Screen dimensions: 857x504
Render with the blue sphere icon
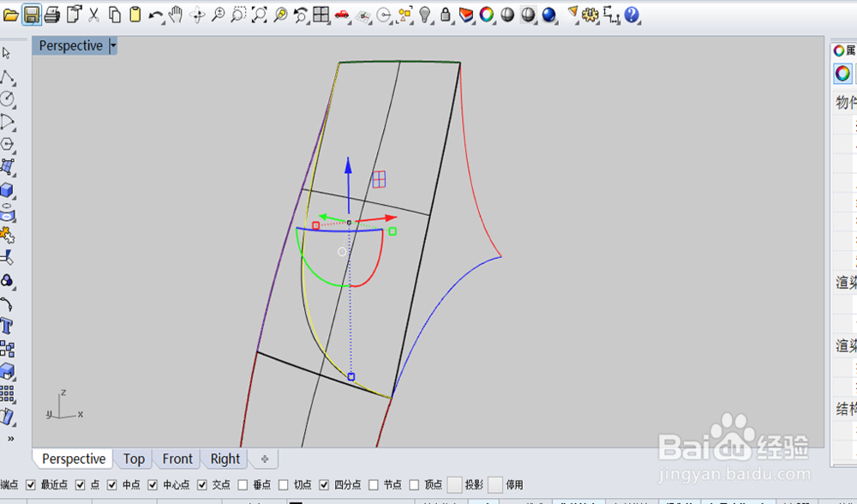pyautogui.click(x=548, y=15)
